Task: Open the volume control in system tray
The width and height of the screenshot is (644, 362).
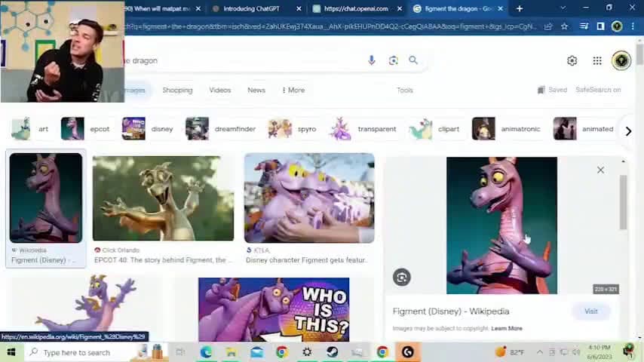Action: [576, 352]
